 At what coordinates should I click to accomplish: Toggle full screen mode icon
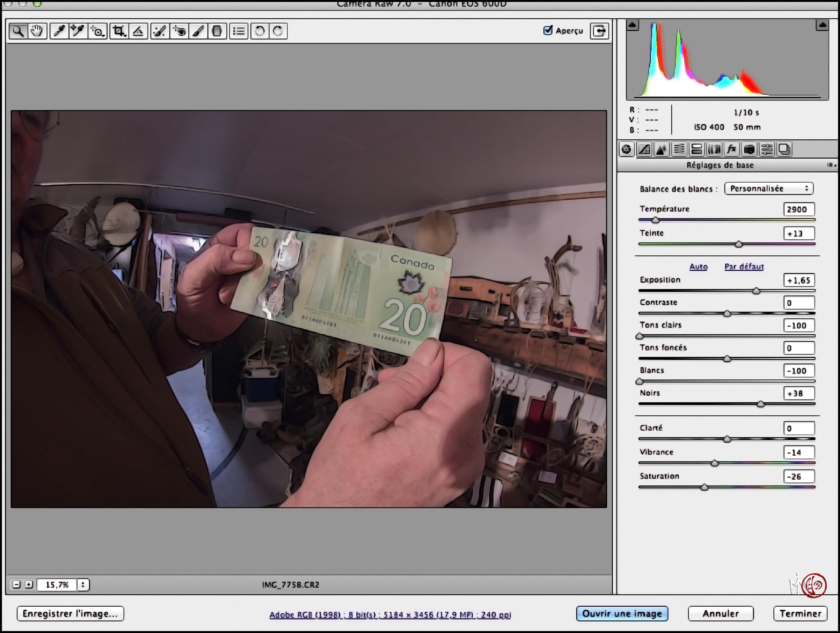600,31
